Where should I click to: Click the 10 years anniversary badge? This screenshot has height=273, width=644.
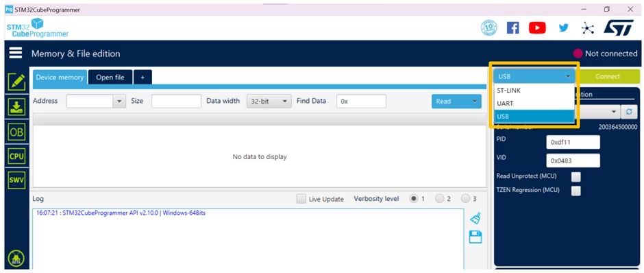(x=488, y=28)
